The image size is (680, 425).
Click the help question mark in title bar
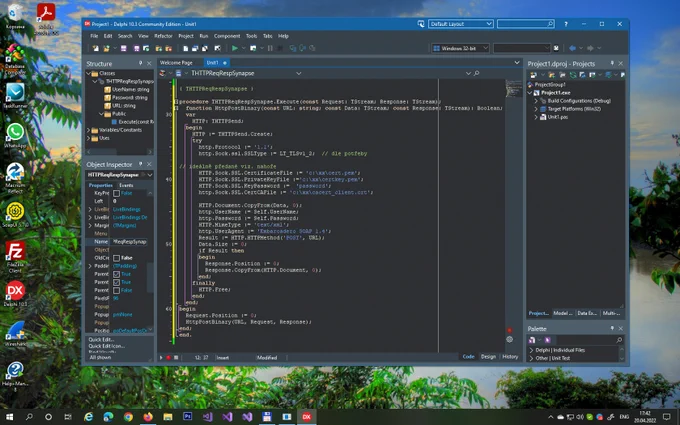[x=566, y=24]
